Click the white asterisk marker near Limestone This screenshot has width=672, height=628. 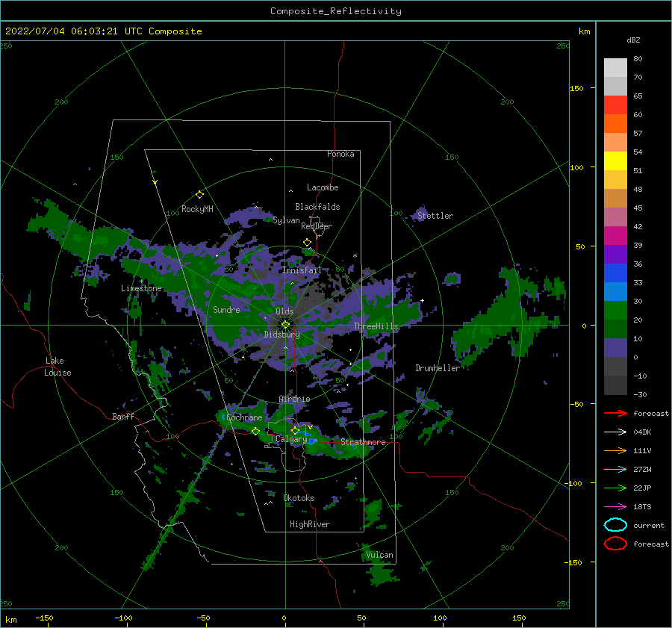pos(141,282)
